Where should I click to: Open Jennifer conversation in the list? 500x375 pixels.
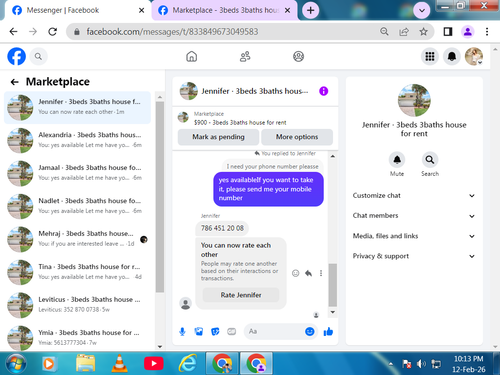pos(77,107)
